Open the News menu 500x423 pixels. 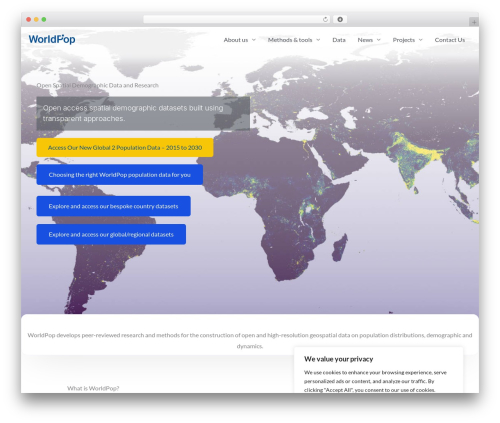pyautogui.click(x=365, y=40)
